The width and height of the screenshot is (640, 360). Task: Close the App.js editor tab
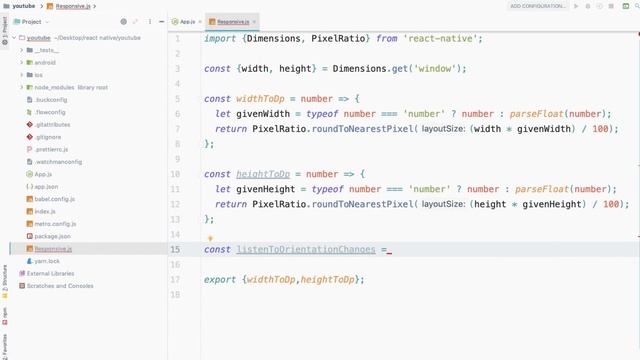click(200, 22)
